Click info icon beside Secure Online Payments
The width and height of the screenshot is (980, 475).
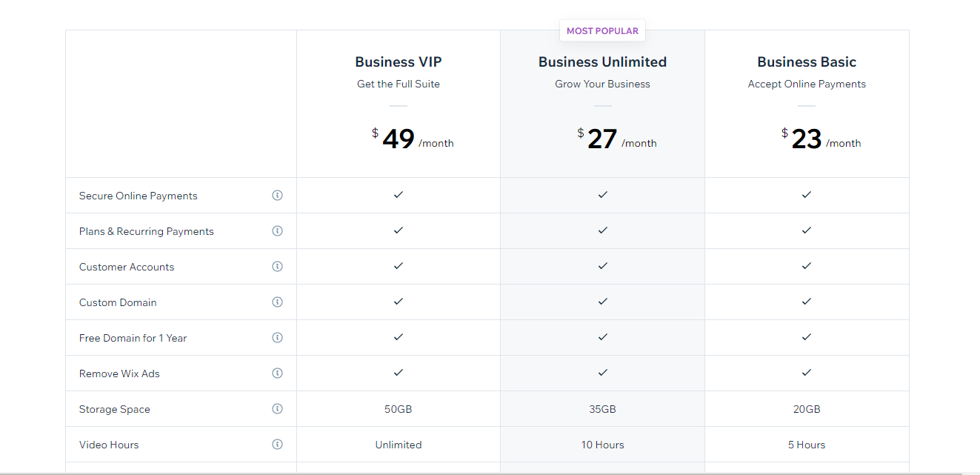(277, 196)
